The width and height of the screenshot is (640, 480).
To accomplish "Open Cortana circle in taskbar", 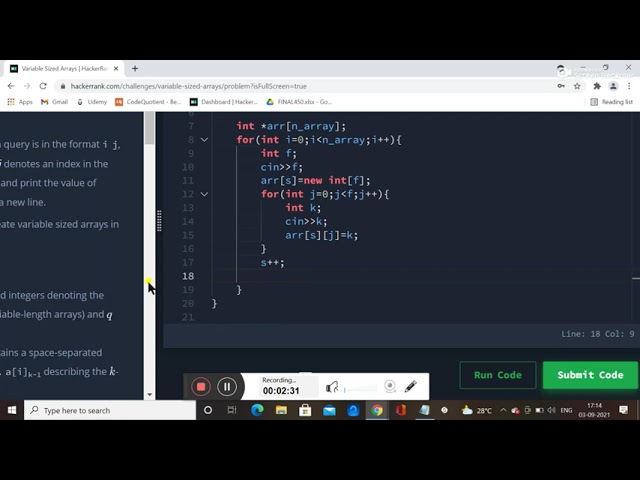I will coord(208,410).
